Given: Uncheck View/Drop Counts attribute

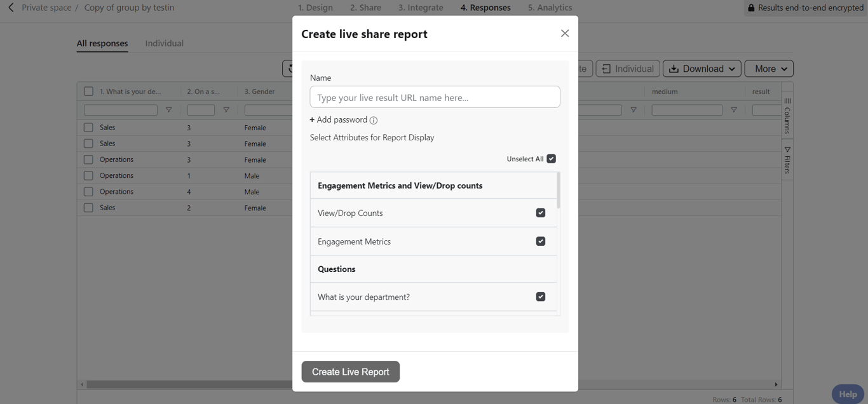Looking at the screenshot, I should click(541, 213).
